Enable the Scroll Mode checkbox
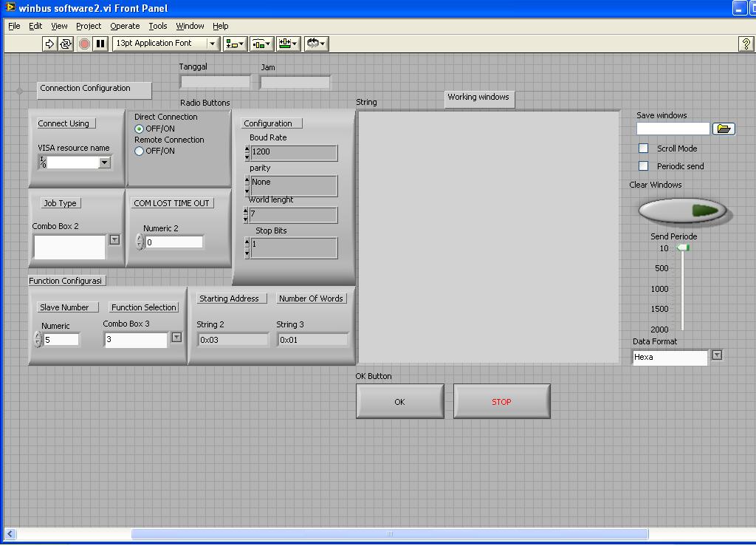The width and height of the screenshot is (756, 546). [x=643, y=149]
